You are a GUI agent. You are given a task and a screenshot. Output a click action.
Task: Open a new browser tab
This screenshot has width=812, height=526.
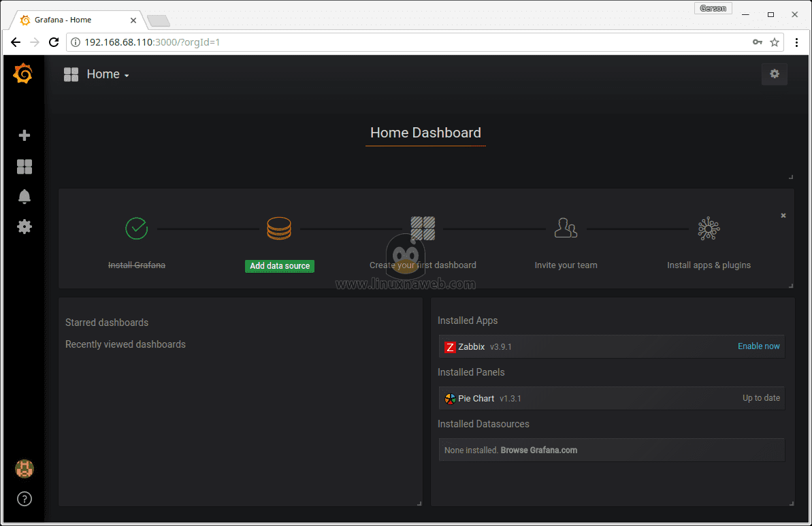[159, 20]
